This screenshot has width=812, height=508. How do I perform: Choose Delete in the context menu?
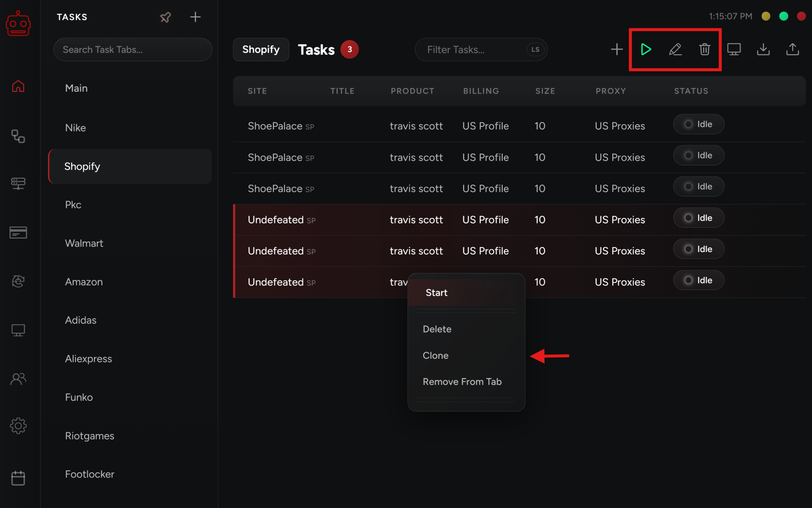pos(437,329)
